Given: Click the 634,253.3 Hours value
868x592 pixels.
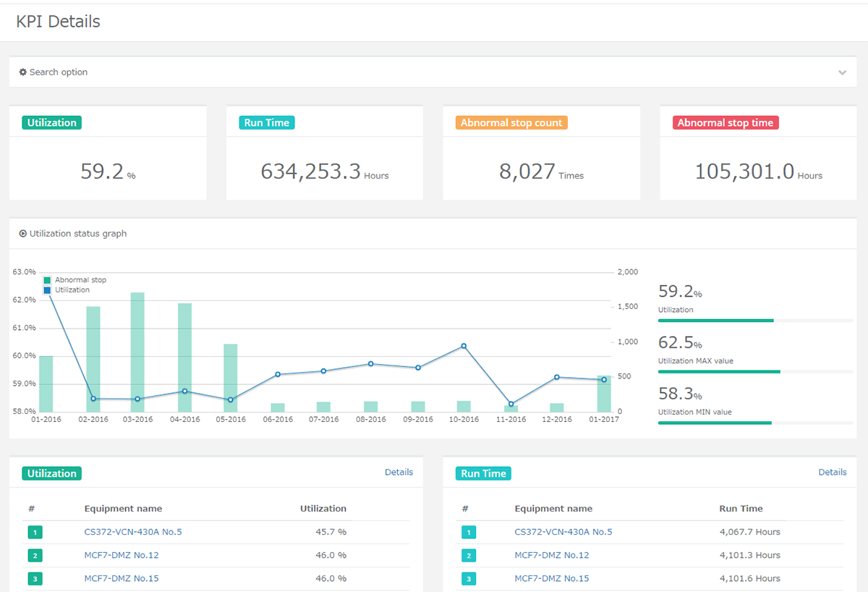Looking at the screenshot, I should click(325, 172).
